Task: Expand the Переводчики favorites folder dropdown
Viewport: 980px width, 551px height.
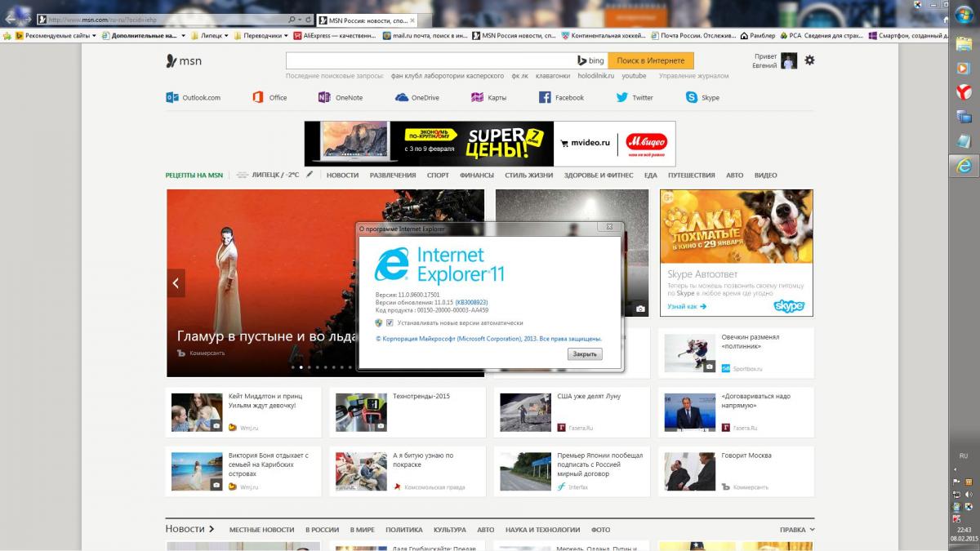Action: (287, 36)
